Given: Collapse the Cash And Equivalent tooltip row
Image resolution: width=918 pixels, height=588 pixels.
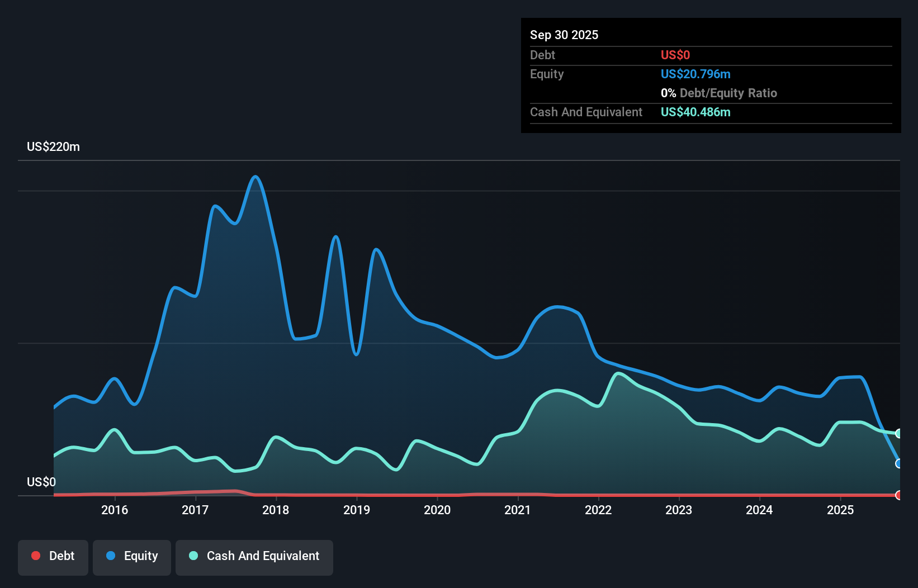Looking at the screenshot, I should (x=586, y=112).
